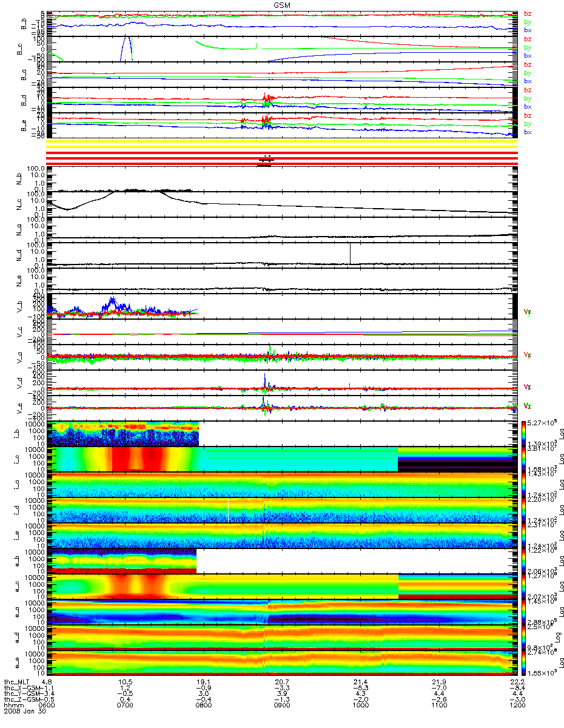The height and width of the screenshot is (728, 564).
Task: Click the MLT value 21.4
Action: pyautogui.click(x=360, y=681)
